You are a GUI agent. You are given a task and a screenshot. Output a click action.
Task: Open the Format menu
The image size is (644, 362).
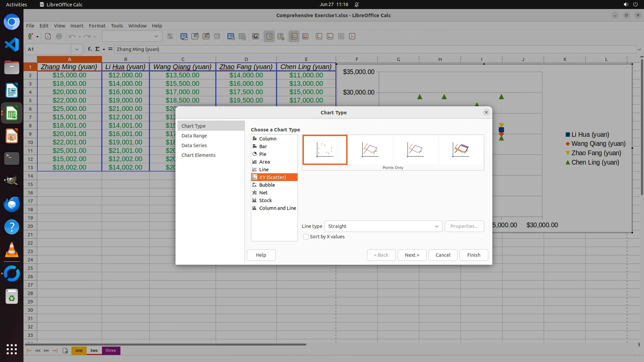[97, 26]
